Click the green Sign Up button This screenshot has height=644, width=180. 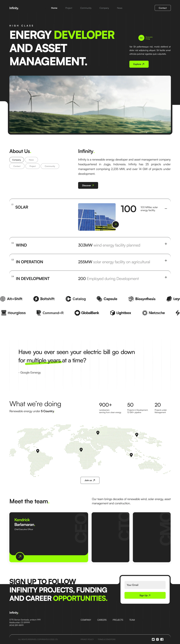point(145,595)
